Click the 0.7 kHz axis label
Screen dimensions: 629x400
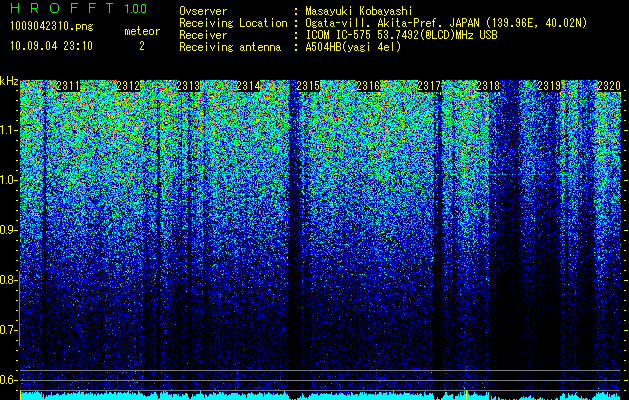click(8, 330)
